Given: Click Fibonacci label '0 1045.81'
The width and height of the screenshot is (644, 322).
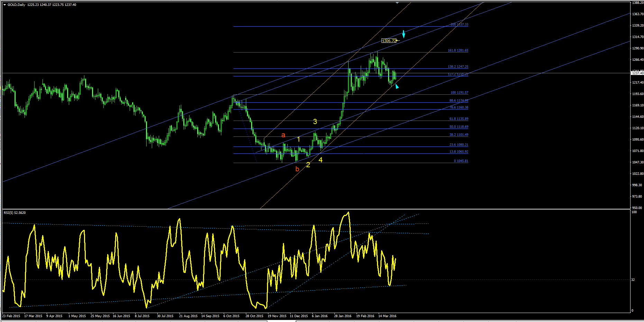Looking at the screenshot, I should point(461,161).
